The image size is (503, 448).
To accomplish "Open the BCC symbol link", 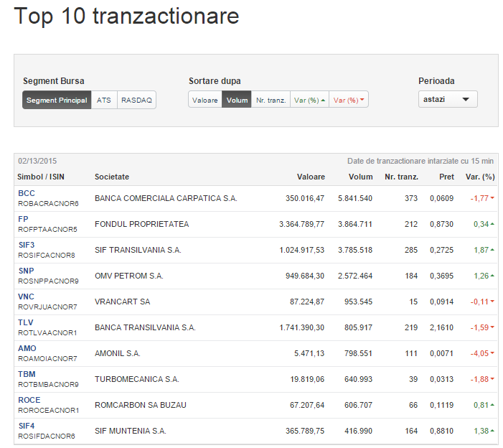I will click(x=27, y=193).
